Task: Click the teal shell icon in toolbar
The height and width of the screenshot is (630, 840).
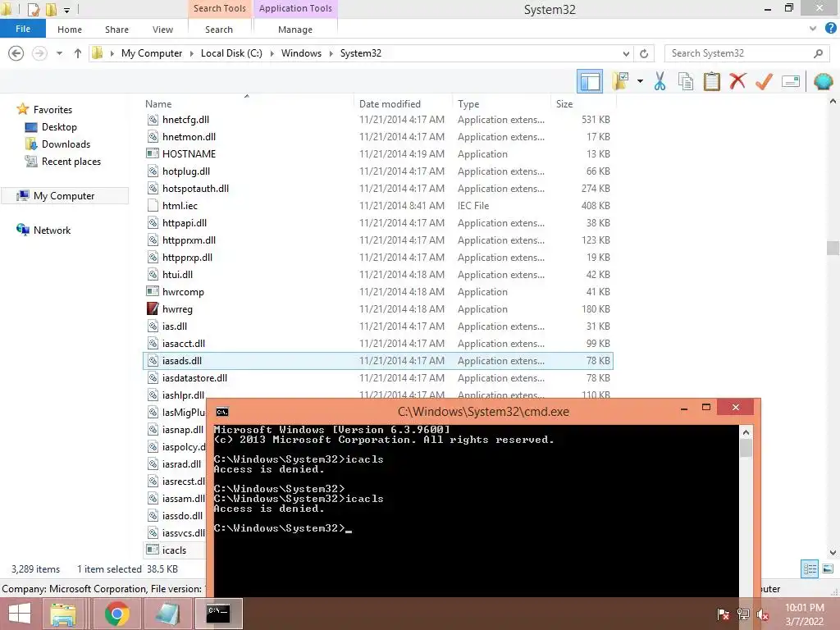Action: click(823, 81)
